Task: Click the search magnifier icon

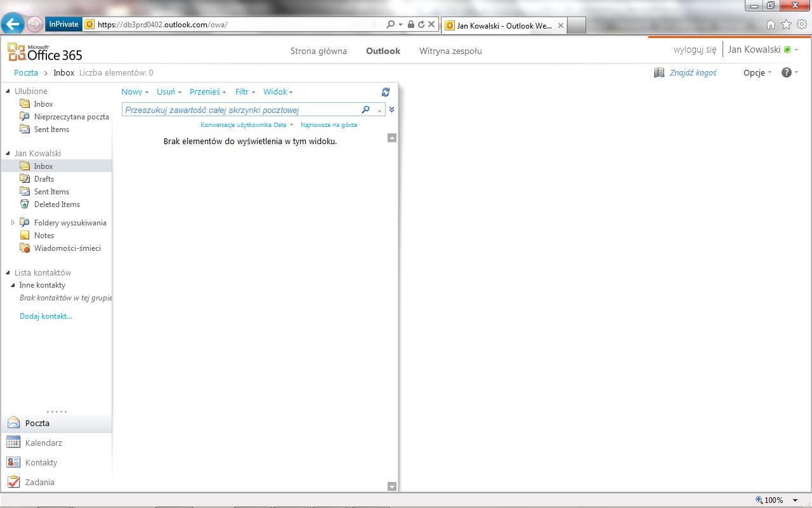Action: coord(365,110)
